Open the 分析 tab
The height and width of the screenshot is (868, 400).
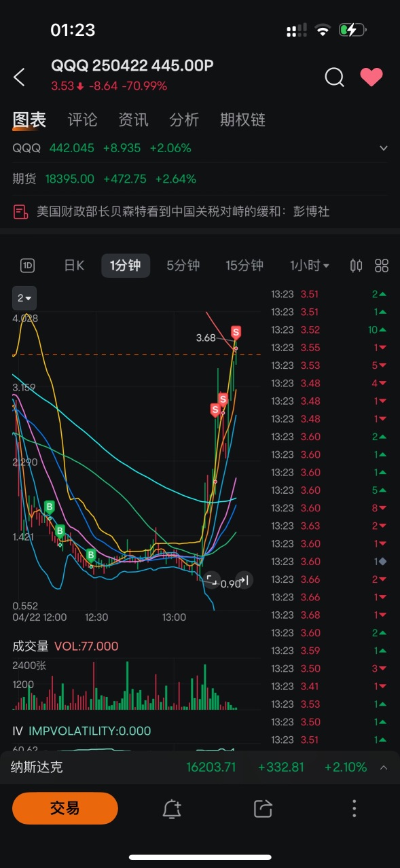[184, 120]
